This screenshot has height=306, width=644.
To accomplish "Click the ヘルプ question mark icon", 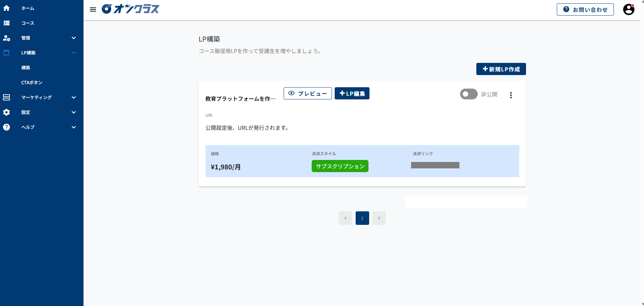I will [7, 127].
